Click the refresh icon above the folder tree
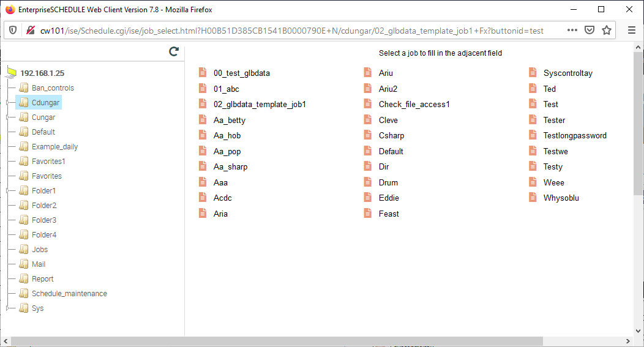 (174, 52)
